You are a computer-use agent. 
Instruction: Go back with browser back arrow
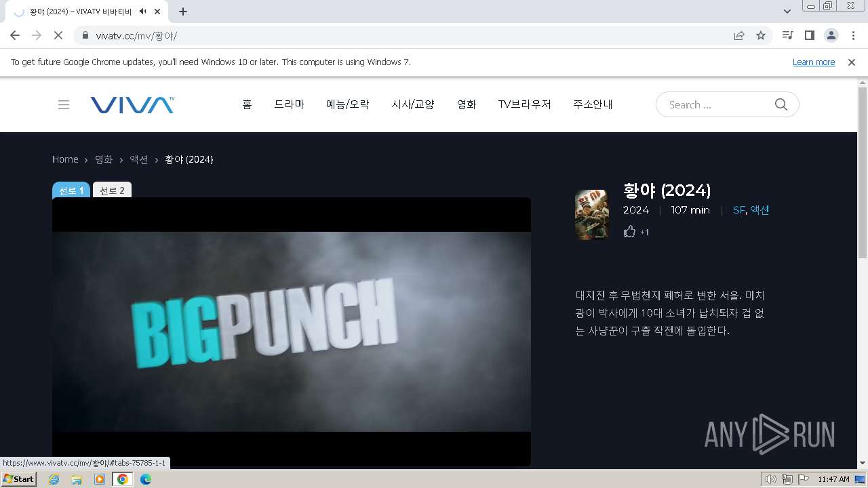pyautogui.click(x=15, y=35)
